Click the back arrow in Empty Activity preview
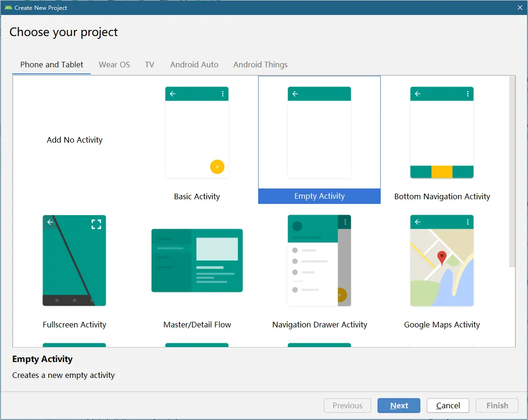The image size is (528, 420). (295, 94)
